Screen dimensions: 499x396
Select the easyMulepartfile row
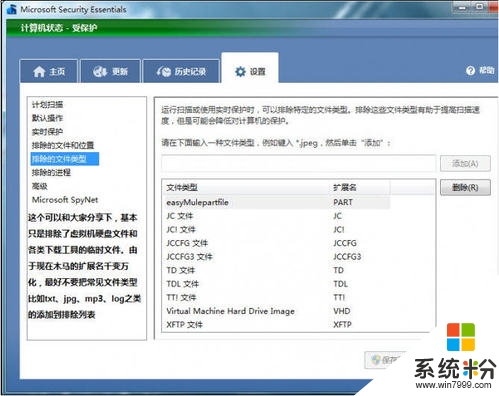click(277, 202)
